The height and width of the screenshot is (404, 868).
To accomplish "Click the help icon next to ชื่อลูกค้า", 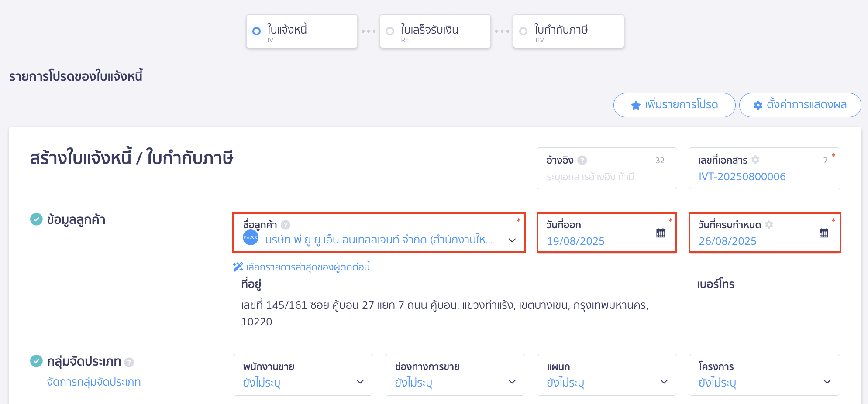I will pos(286,224).
